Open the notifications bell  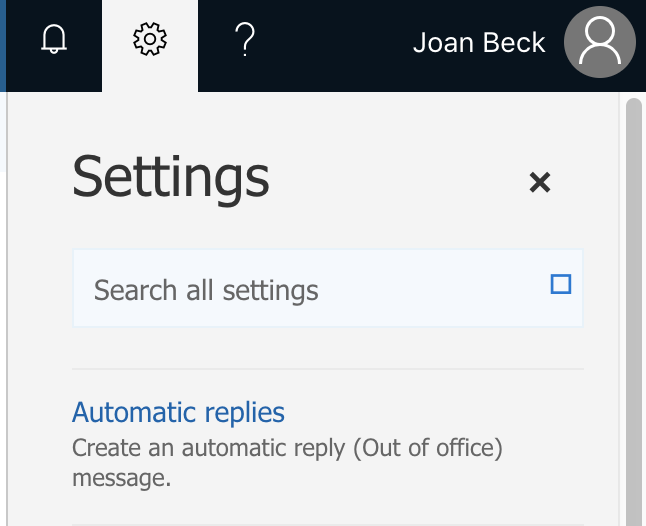(54, 40)
